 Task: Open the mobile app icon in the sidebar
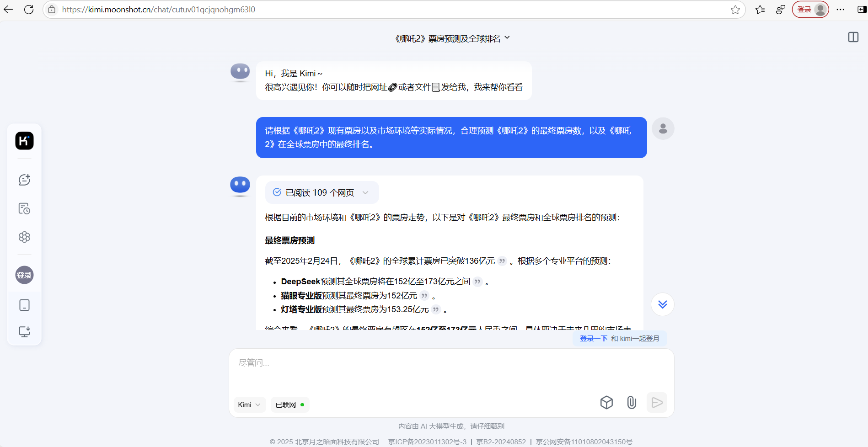click(24, 305)
